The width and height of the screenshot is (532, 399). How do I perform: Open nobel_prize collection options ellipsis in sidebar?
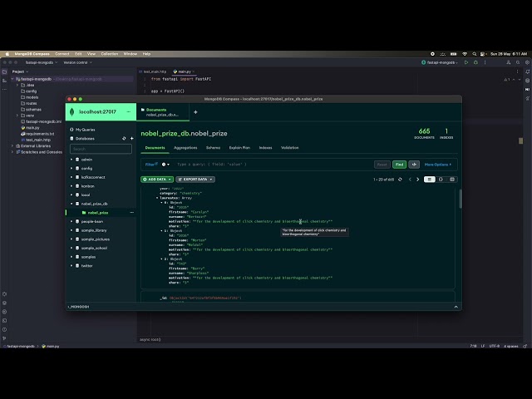pyautogui.click(x=131, y=213)
